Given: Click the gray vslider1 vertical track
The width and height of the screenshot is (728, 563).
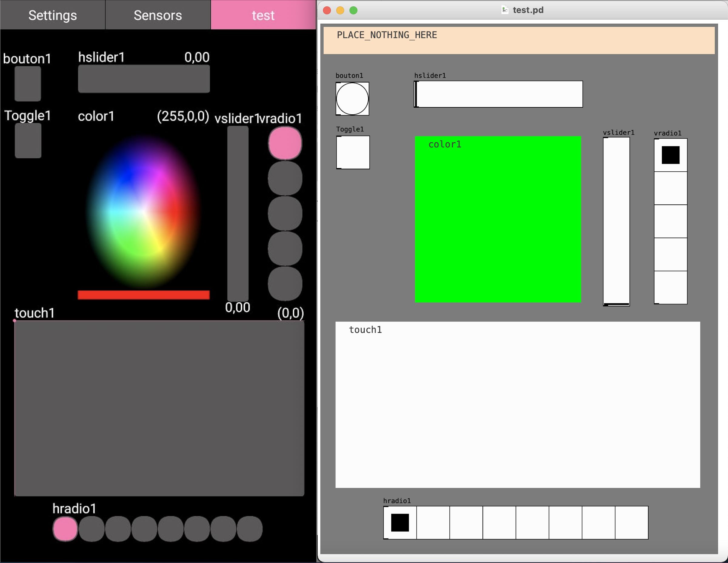Looking at the screenshot, I should click(238, 214).
